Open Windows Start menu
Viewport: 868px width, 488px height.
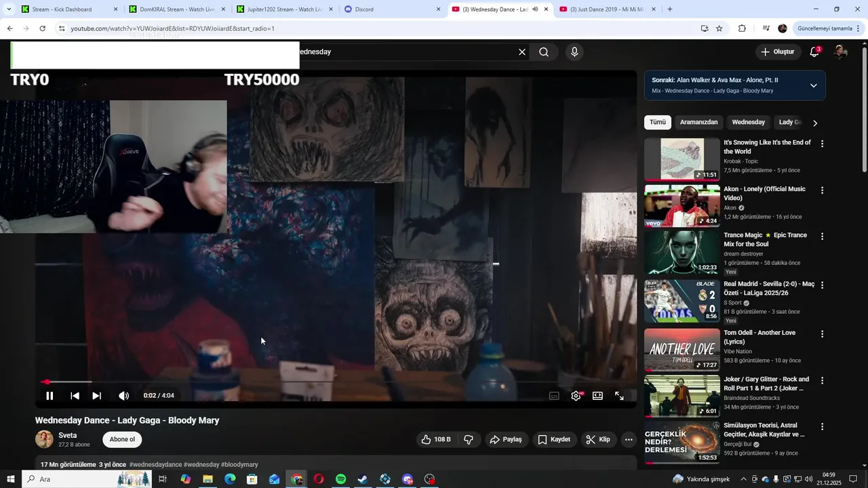pyautogui.click(x=11, y=479)
